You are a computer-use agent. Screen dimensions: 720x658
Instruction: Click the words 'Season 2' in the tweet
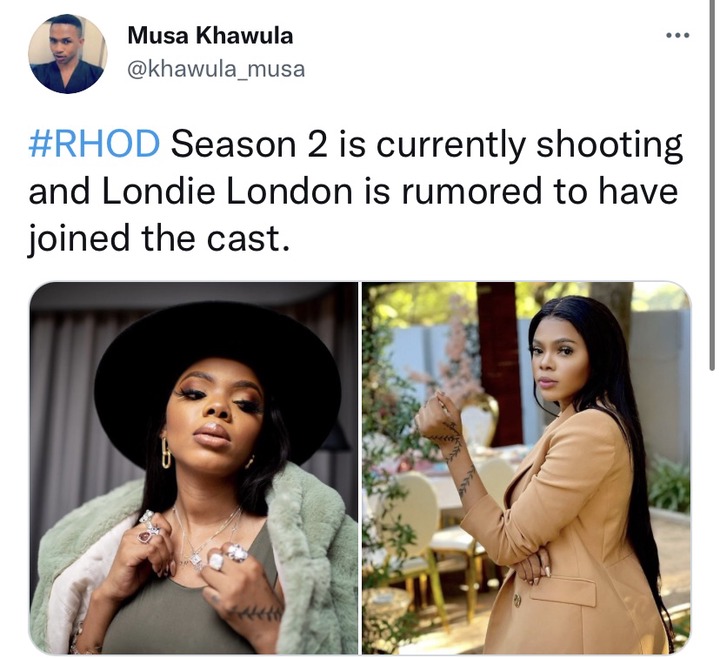point(249,144)
